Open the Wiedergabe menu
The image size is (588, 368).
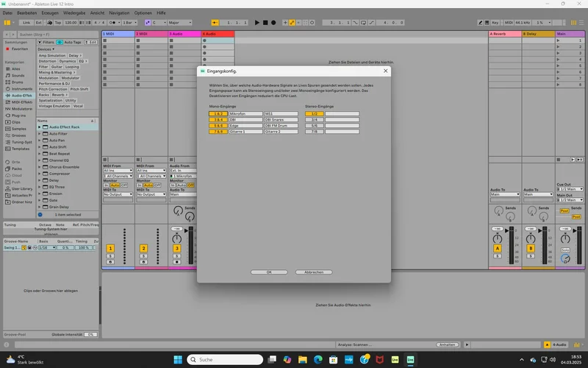coord(74,13)
